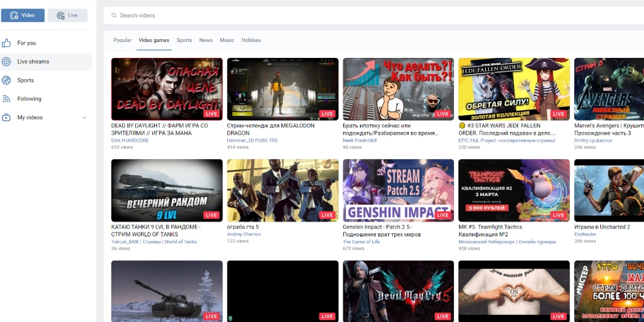This screenshot has width=644, height=322.
Task: Open the World of Tanks 9 LVL thumbnail
Action: click(x=167, y=190)
